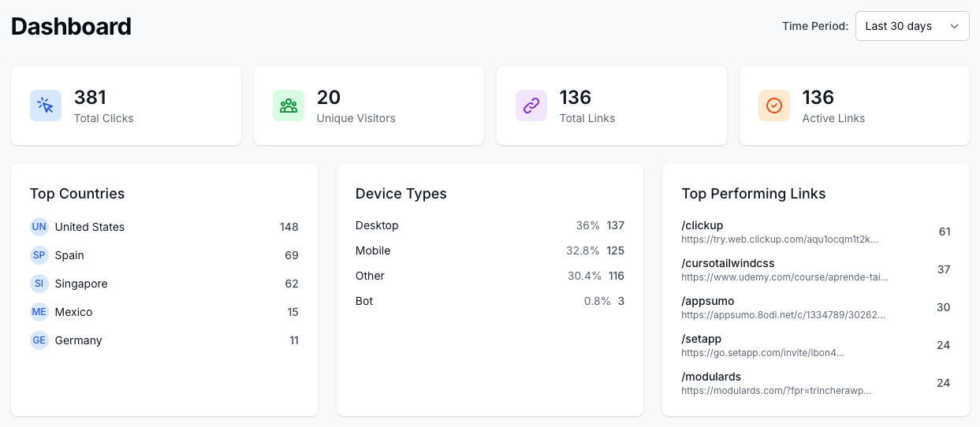Click the Germany GE country badge
980x427 pixels.
[39, 340]
